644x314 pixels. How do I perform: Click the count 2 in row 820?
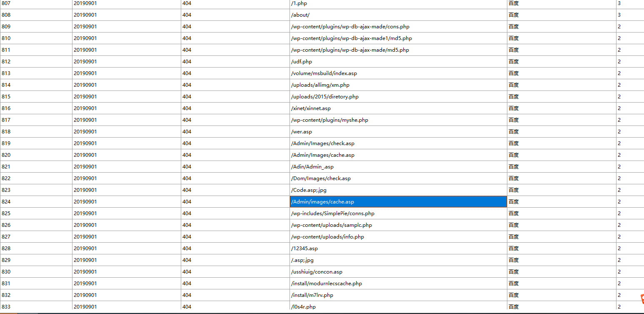point(630,155)
